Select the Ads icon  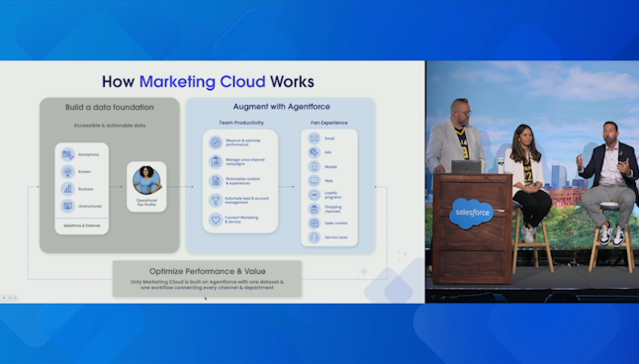pyautogui.click(x=313, y=152)
